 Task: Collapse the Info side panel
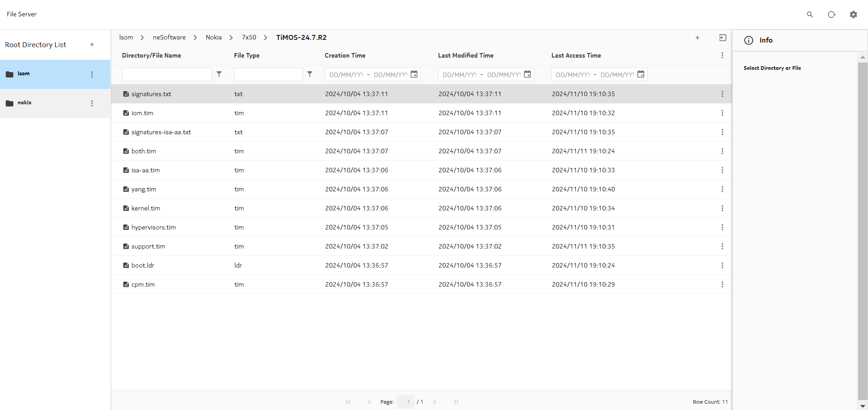pos(723,38)
